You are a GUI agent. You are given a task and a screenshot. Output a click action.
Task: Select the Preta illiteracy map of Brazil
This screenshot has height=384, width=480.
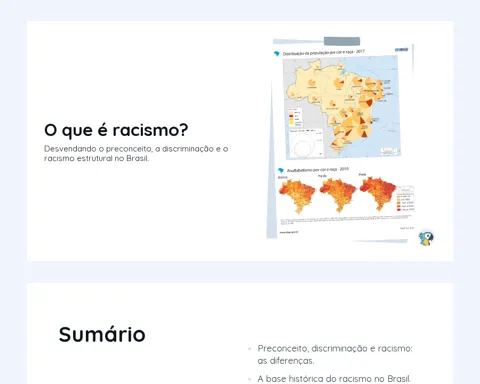click(378, 194)
